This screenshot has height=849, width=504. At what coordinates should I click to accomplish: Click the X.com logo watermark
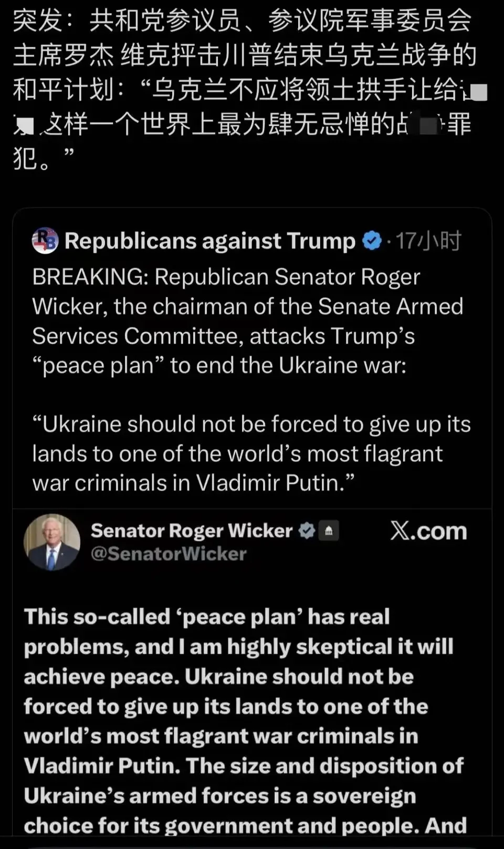tap(428, 531)
